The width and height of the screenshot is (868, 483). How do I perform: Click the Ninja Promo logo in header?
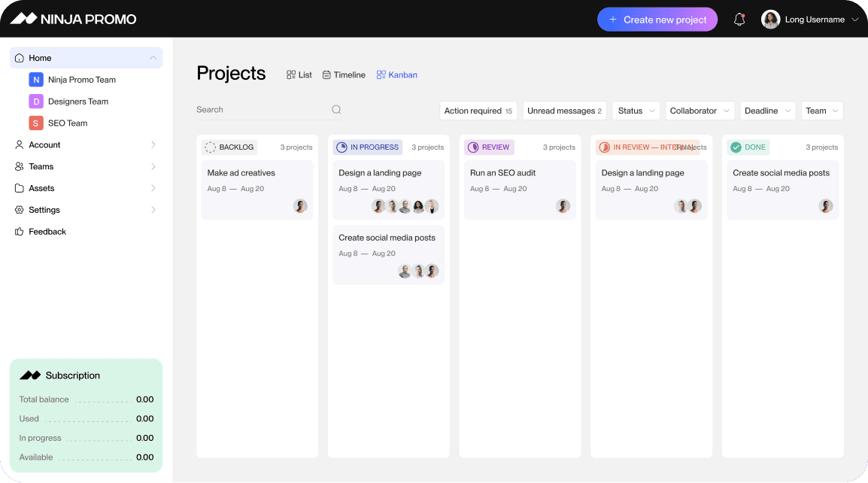point(73,19)
